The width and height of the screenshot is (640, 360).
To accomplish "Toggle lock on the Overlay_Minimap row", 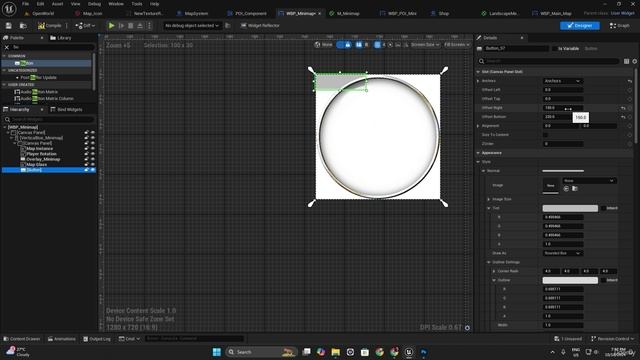I will coord(86,159).
